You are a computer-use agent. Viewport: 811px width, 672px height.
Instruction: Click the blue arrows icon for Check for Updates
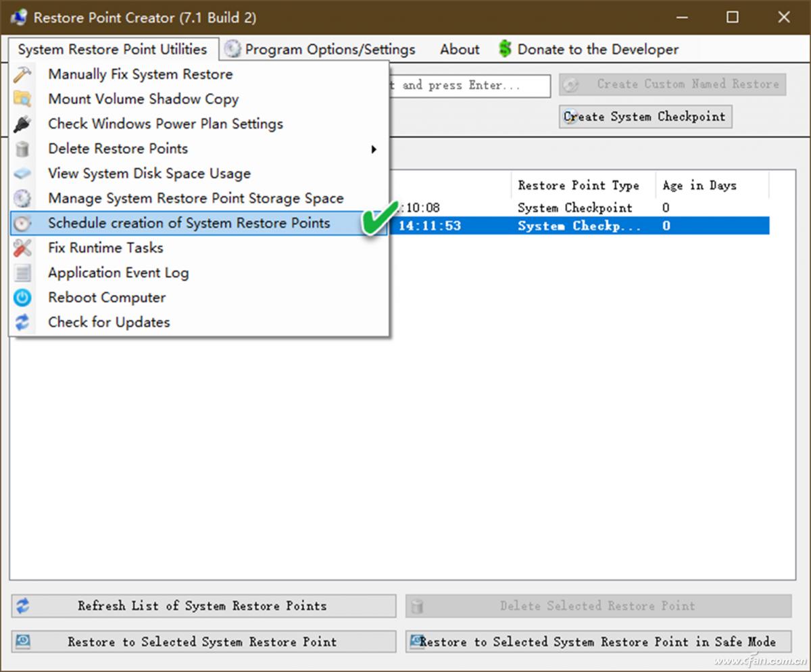point(22,323)
